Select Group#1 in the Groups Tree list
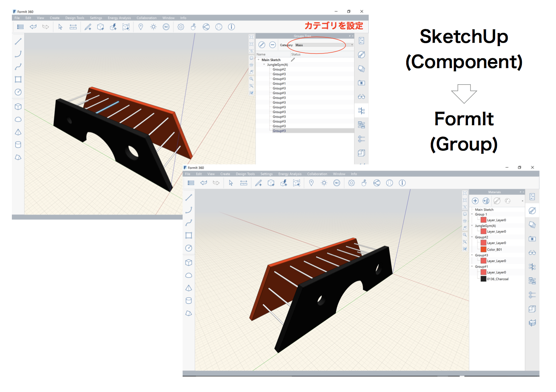The height and width of the screenshot is (392, 556). click(279, 84)
